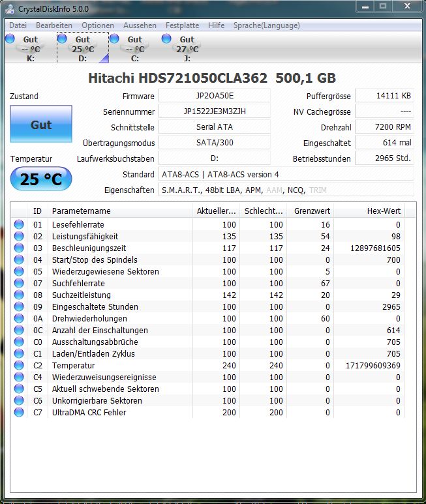Click status orb for Start/Stop des Spindels
426x504 pixels.
point(19,259)
